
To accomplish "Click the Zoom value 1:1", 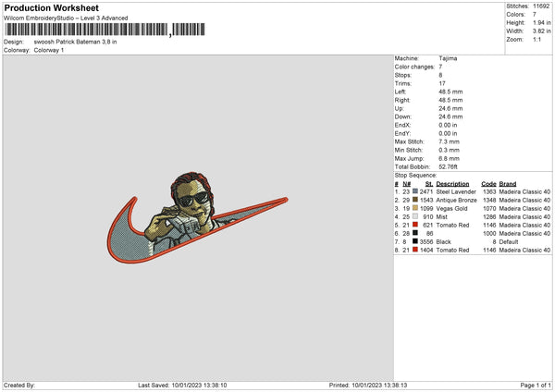I will pyautogui.click(x=536, y=39).
